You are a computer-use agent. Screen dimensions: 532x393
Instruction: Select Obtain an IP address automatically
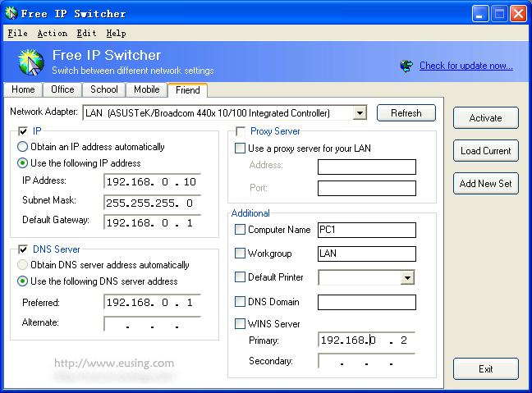[x=23, y=147]
